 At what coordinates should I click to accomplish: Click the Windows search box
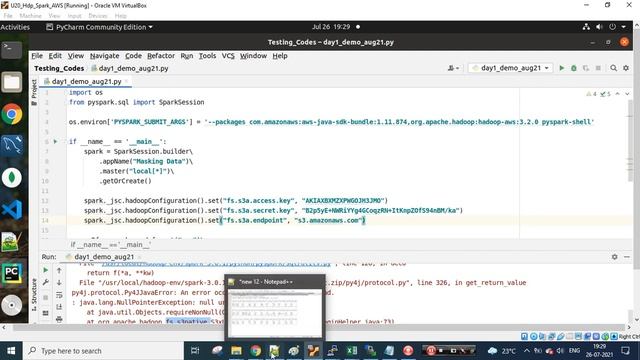pyautogui.click(x=104, y=351)
